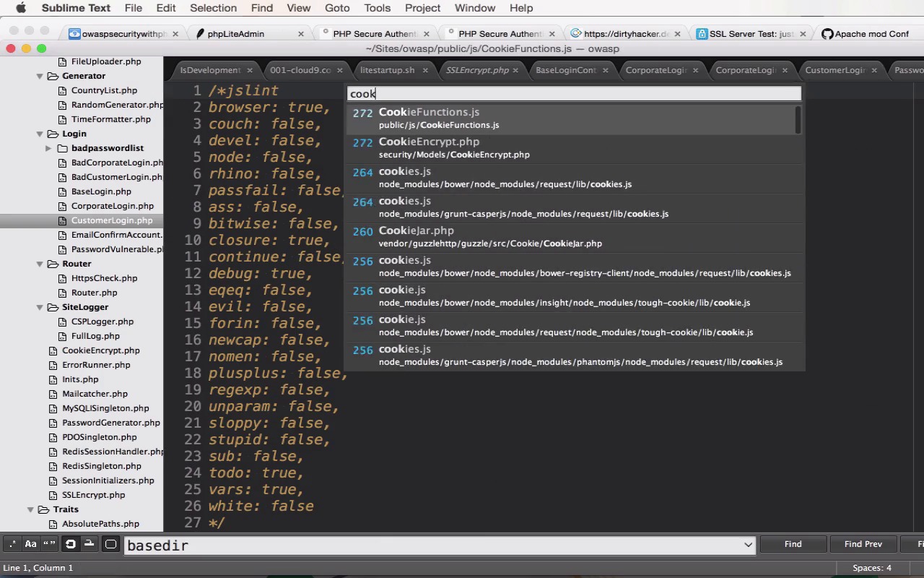Open the find history dropdown arrow
Screen dimensions: 924x578
pyautogui.click(x=748, y=545)
